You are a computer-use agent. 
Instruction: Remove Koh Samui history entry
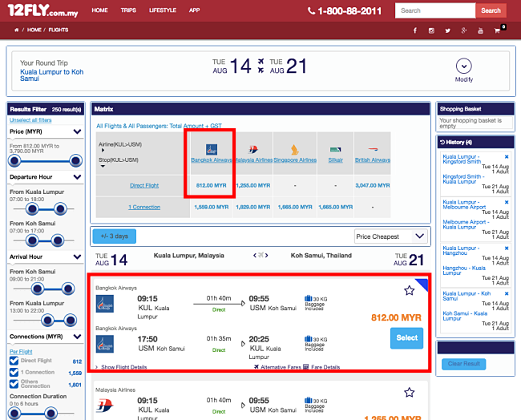pyautogui.click(x=507, y=293)
